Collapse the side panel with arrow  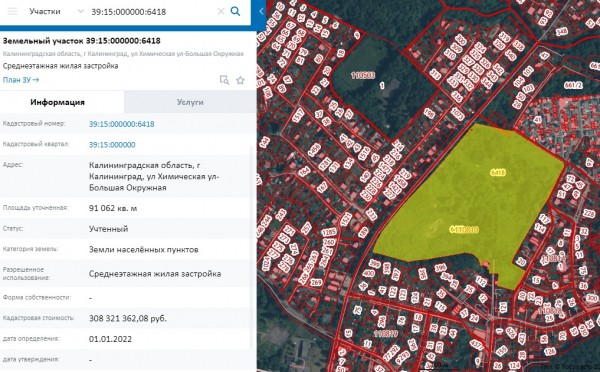(261, 11)
